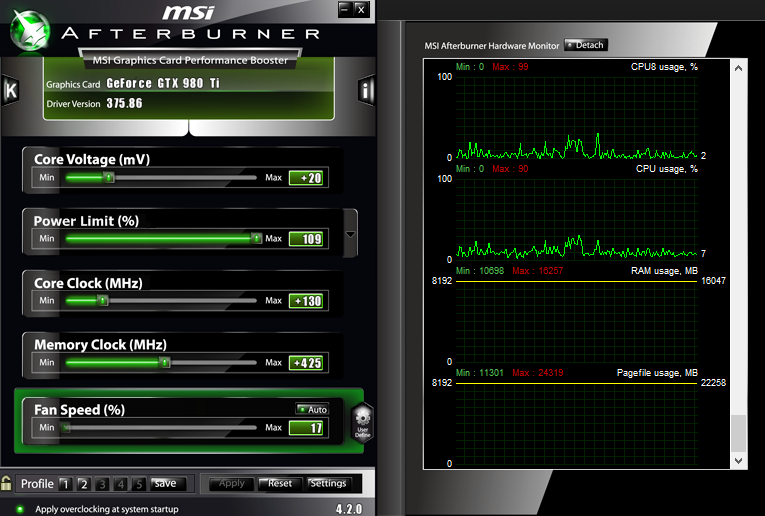Select profile slot 3
This screenshot has height=516, width=765.
point(102,484)
